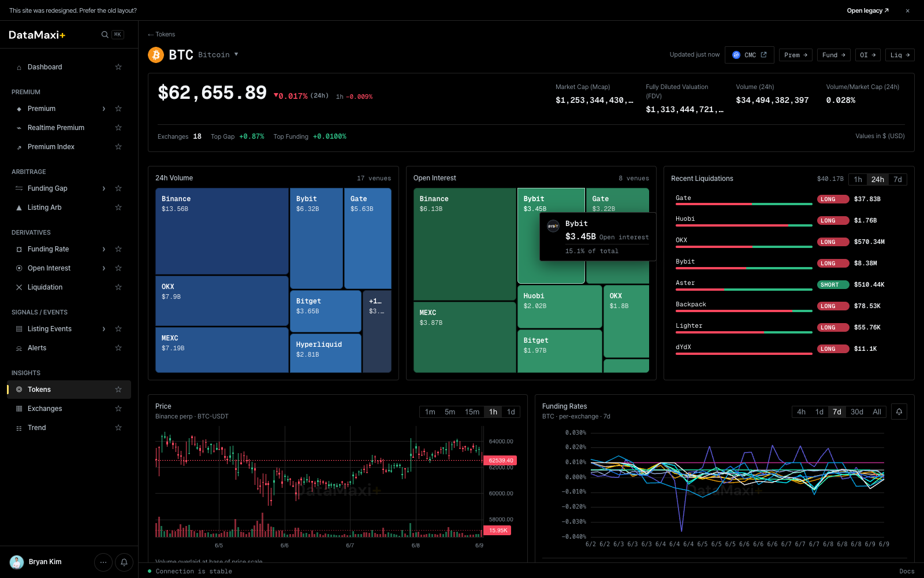Open the three-dots menu beside Bryan Kim
This screenshot has width=924, height=578.
coord(103,562)
